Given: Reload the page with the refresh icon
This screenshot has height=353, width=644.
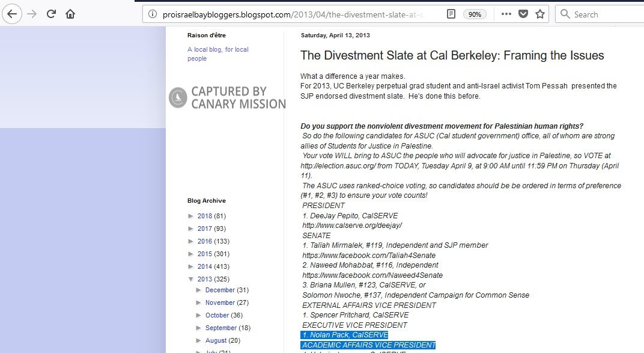Looking at the screenshot, I should coord(52,14).
